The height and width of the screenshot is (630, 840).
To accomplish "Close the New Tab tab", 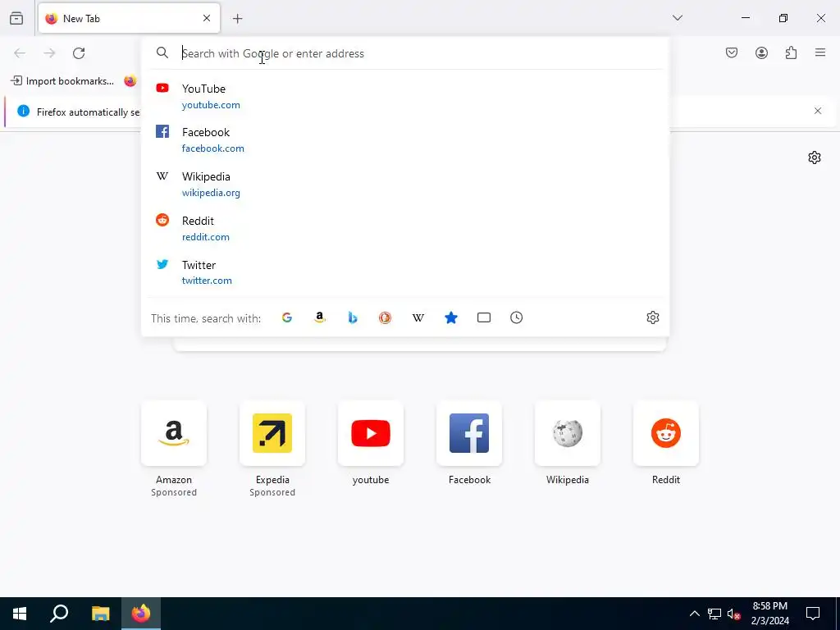I will click(x=207, y=18).
